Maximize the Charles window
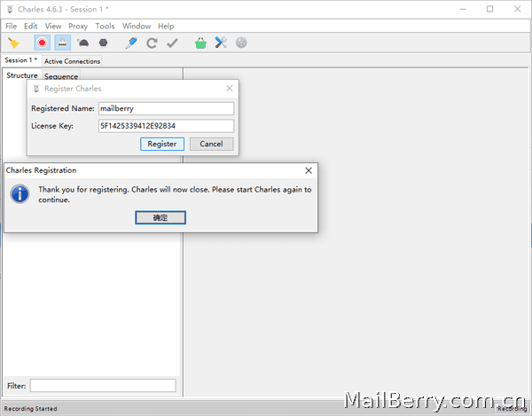Screen dimensions: 532x416 490,9
